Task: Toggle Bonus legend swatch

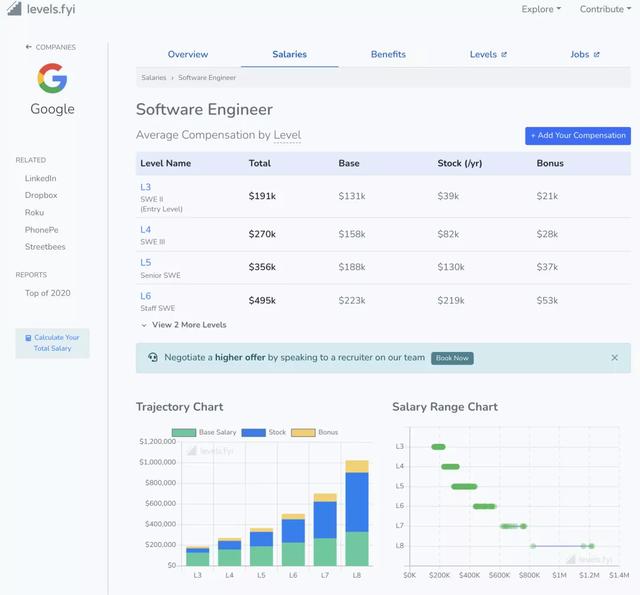Action: click(x=303, y=433)
